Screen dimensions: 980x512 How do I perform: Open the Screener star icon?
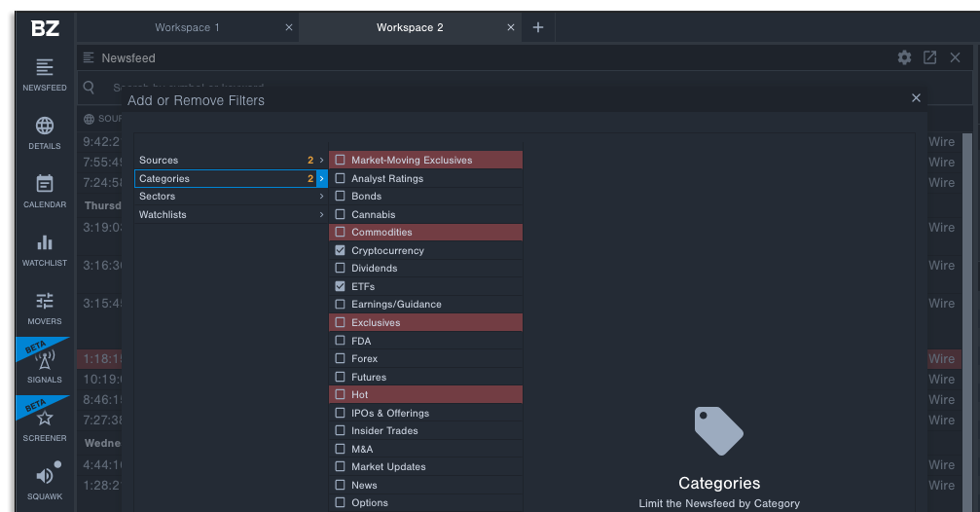click(x=45, y=421)
